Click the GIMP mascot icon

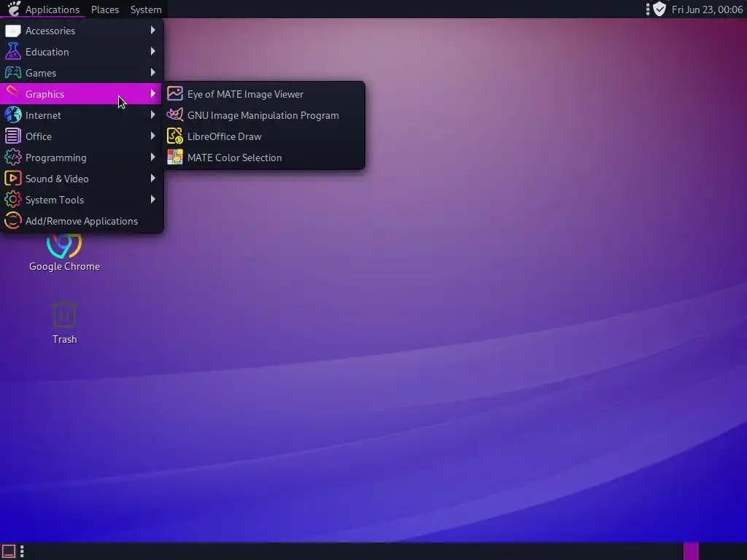(x=175, y=115)
